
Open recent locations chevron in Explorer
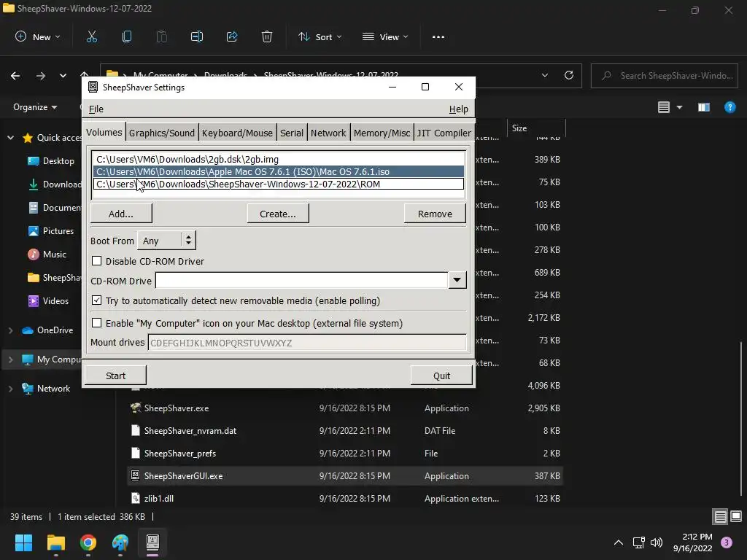[63, 76]
